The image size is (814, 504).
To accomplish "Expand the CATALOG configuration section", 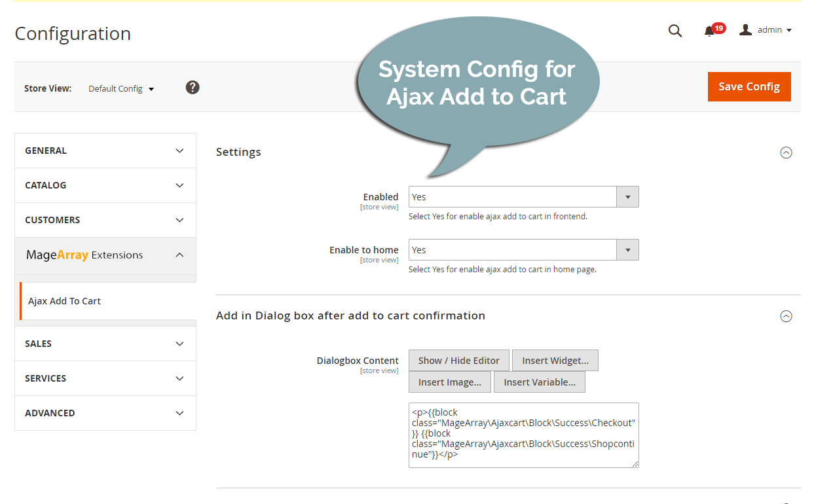I will 105,185.
